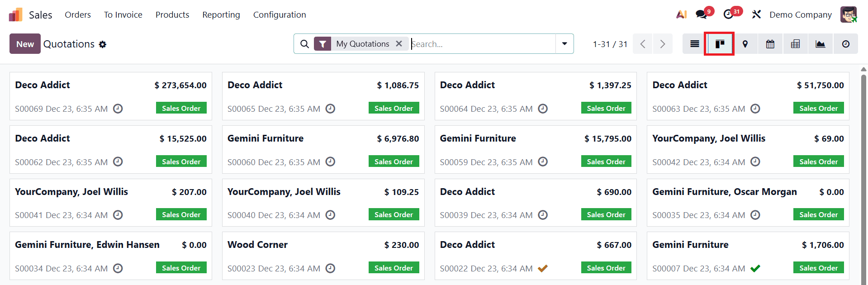Open the graph view

(821, 43)
